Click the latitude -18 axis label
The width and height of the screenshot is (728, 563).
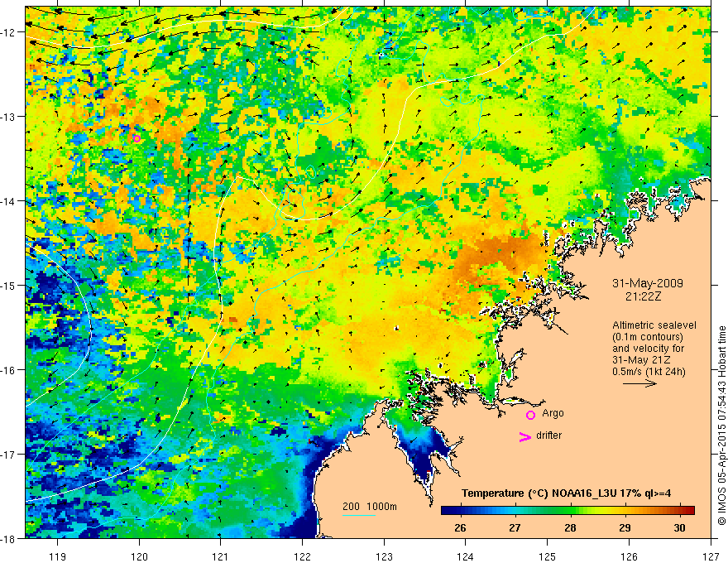(x=9, y=539)
